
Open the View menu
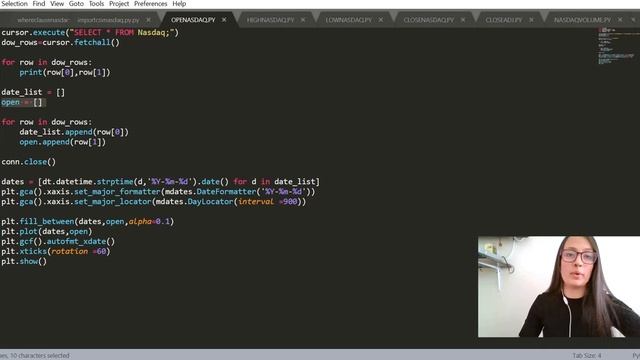tap(57, 4)
